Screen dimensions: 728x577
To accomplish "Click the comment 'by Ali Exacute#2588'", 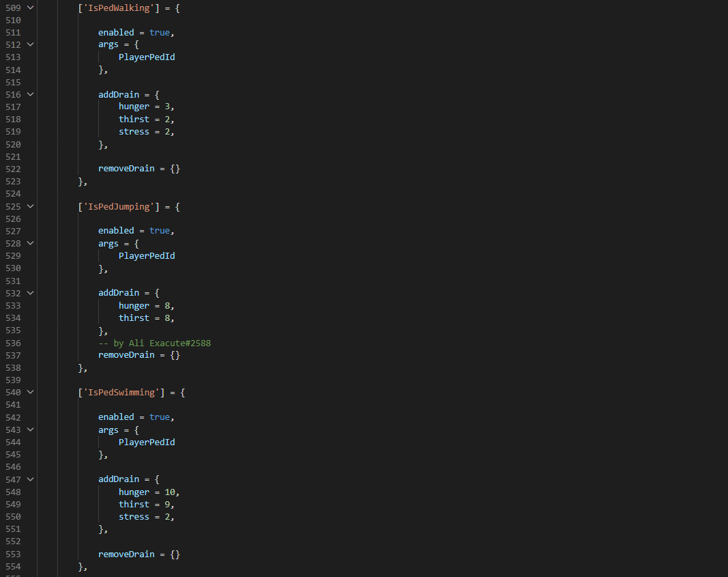I will point(162,343).
